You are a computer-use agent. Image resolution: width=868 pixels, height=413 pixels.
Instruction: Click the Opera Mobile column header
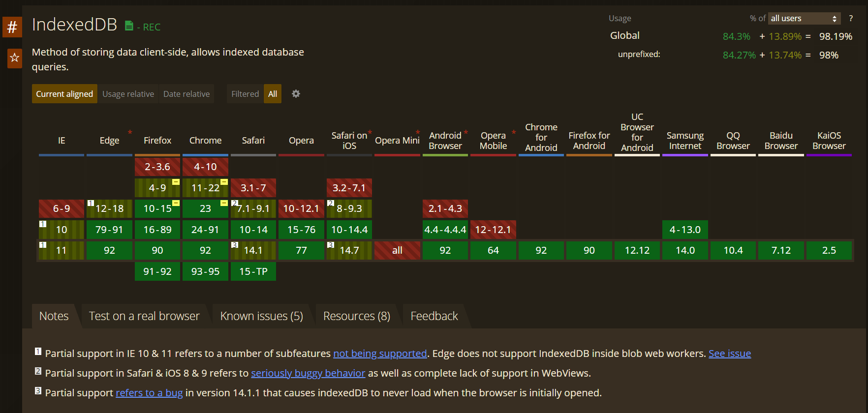[493, 141]
